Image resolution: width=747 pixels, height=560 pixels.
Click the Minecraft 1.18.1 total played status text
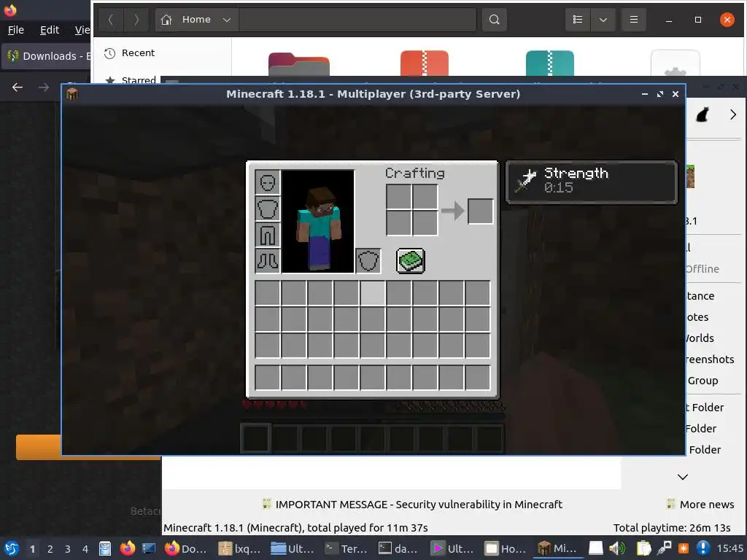296,528
